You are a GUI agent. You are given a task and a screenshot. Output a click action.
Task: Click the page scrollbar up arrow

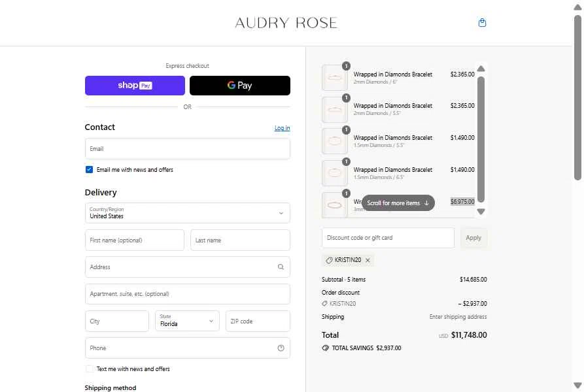click(577, 7)
